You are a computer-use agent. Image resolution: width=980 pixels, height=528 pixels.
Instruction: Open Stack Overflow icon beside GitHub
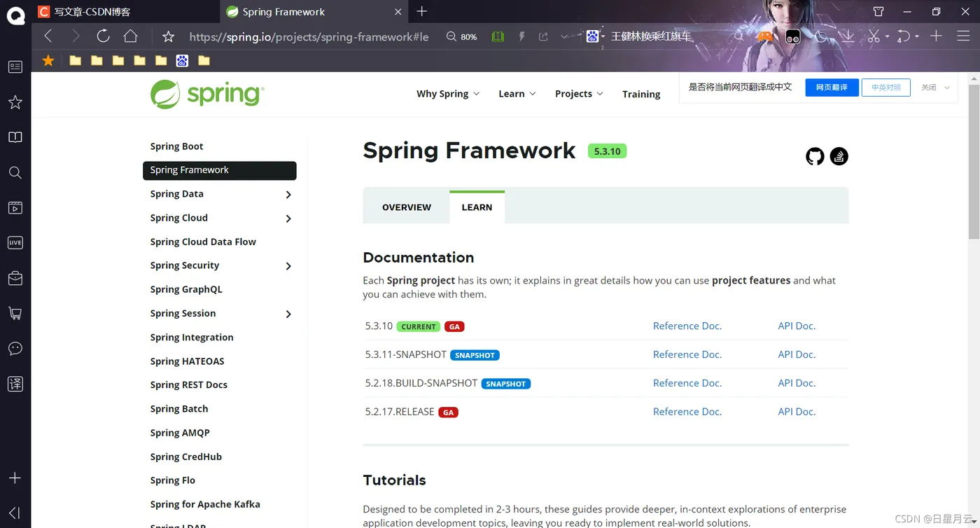click(x=839, y=156)
